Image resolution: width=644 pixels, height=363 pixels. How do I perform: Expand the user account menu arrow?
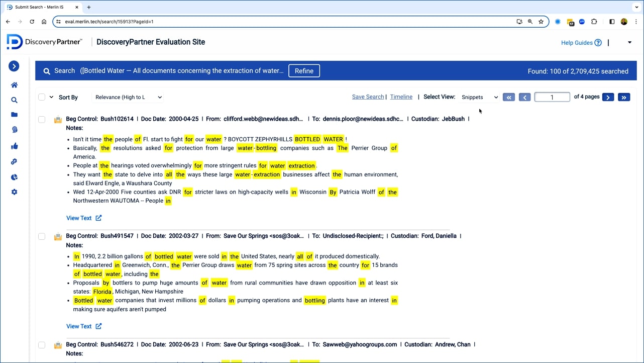click(x=629, y=43)
